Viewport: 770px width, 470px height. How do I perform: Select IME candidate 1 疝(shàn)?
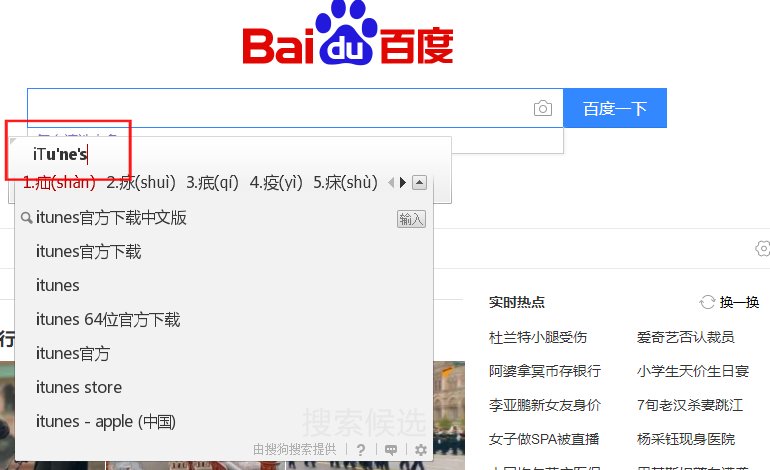[59, 182]
